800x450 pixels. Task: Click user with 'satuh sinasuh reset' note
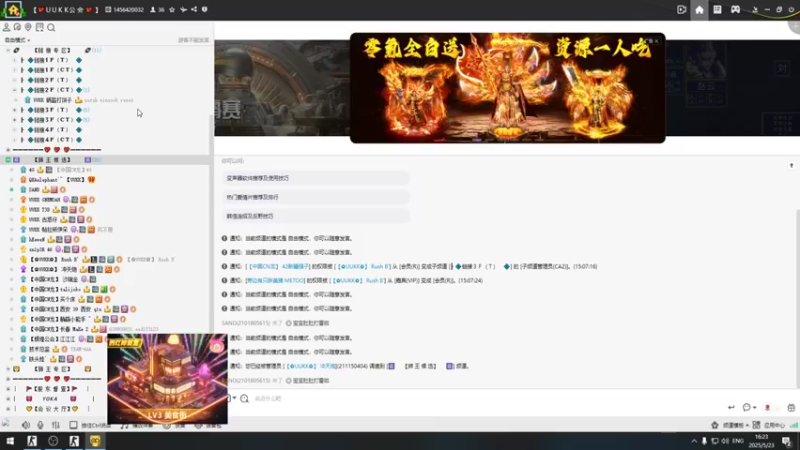79,100
